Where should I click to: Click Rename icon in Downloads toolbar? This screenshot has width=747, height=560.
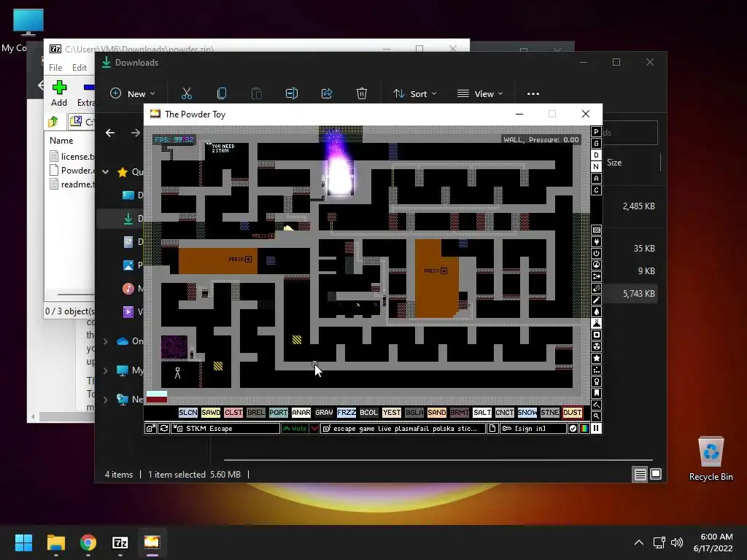[292, 93]
